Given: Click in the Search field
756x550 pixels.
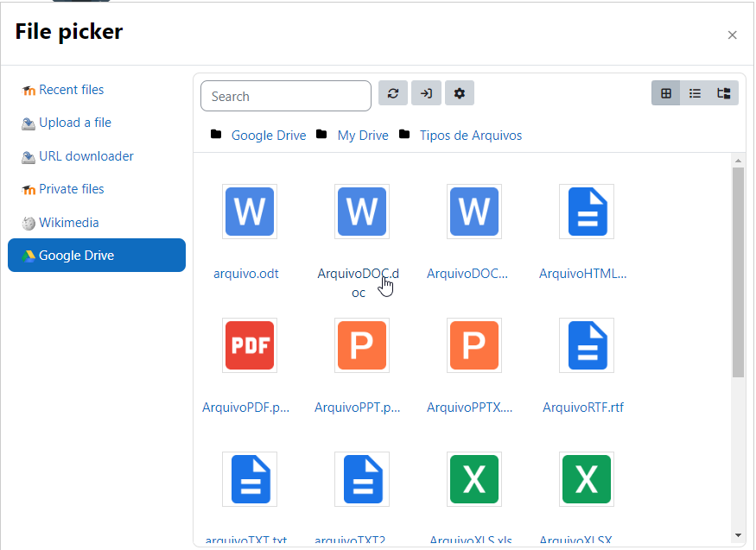Looking at the screenshot, I should point(286,96).
